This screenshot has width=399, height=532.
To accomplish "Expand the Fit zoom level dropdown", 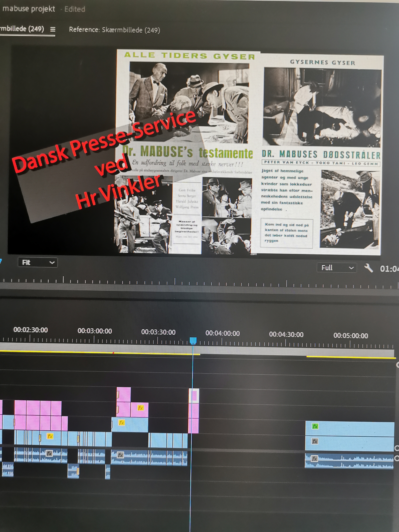I will pos(38,262).
